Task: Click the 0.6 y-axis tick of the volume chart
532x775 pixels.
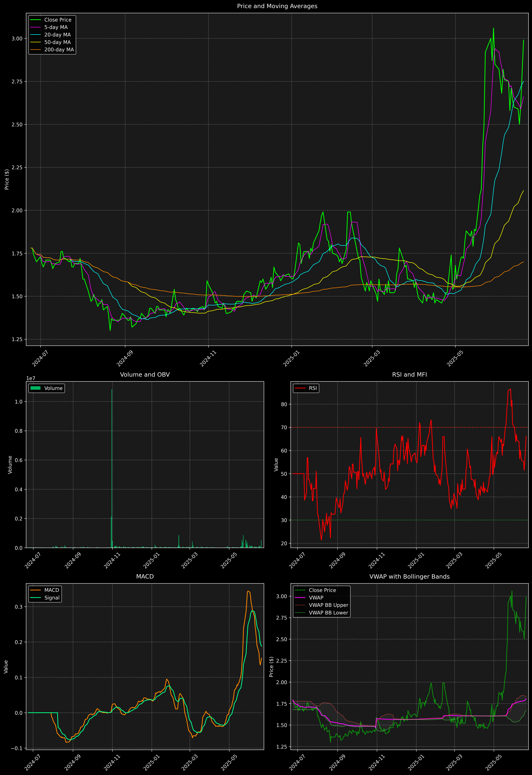Action: click(x=19, y=460)
